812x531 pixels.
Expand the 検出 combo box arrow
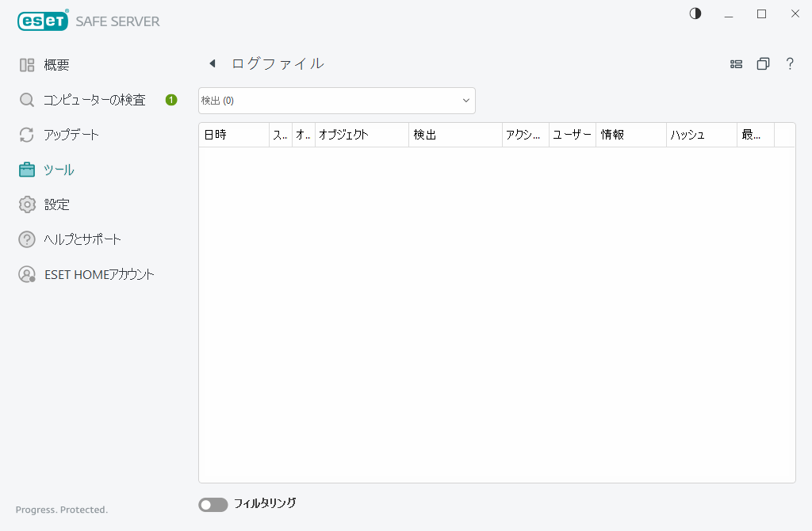click(465, 101)
